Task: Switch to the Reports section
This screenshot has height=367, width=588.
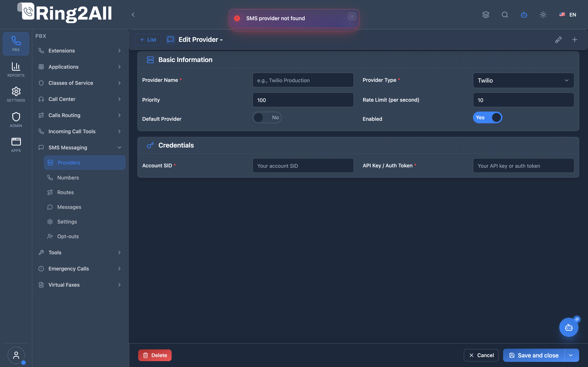Action: (x=16, y=69)
